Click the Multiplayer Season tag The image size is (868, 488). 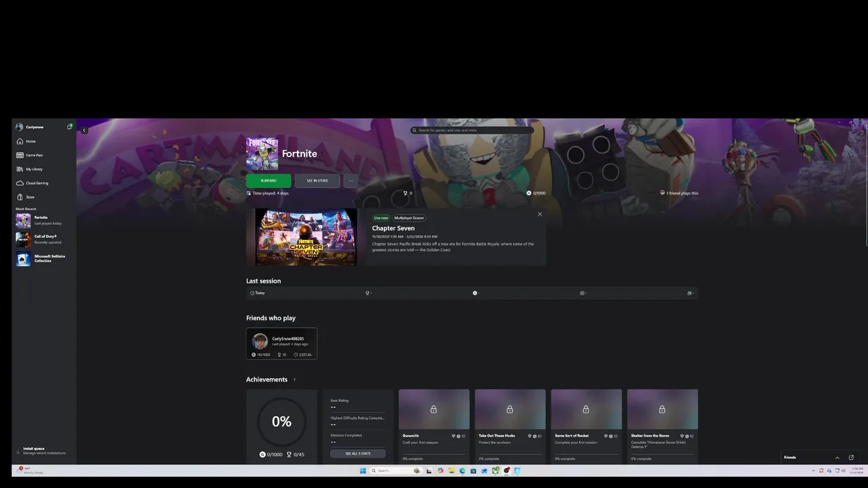click(409, 218)
